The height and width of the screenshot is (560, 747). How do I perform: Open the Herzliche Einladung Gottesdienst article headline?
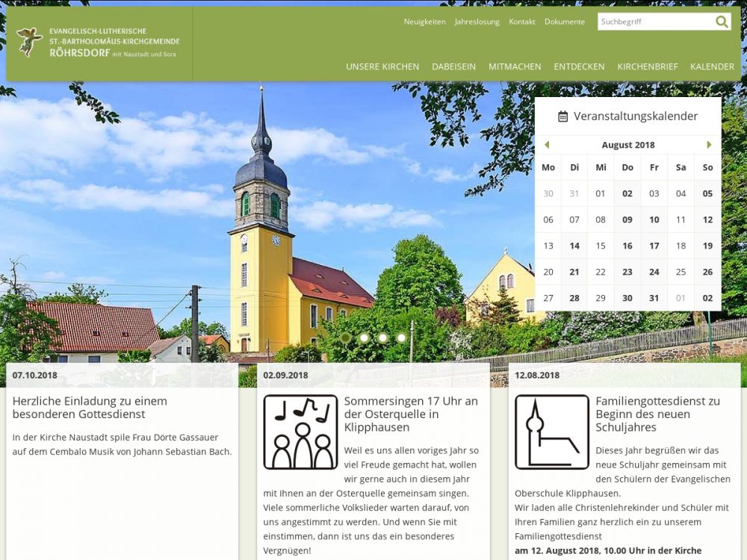coord(90,407)
